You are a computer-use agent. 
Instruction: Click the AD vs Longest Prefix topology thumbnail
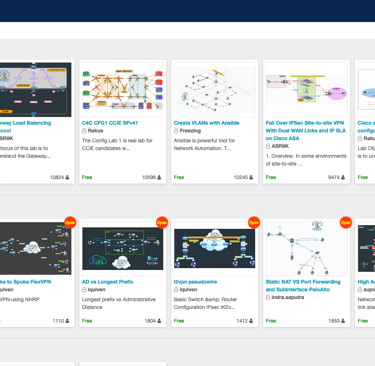(x=122, y=249)
